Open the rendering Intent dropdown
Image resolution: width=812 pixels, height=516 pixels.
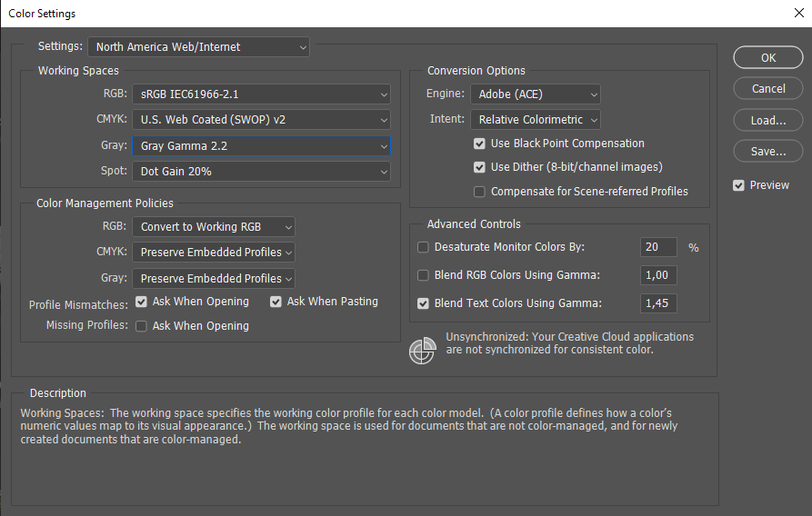(x=536, y=119)
